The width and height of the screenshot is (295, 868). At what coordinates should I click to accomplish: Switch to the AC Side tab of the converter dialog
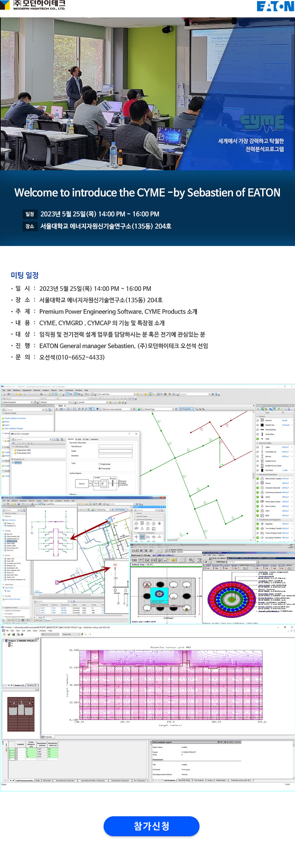pos(78,439)
